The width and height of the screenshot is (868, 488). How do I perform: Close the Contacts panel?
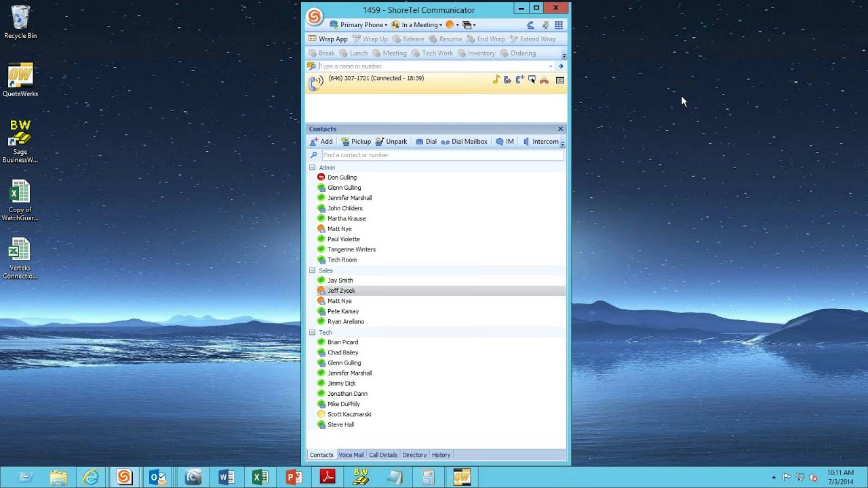[x=560, y=129]
